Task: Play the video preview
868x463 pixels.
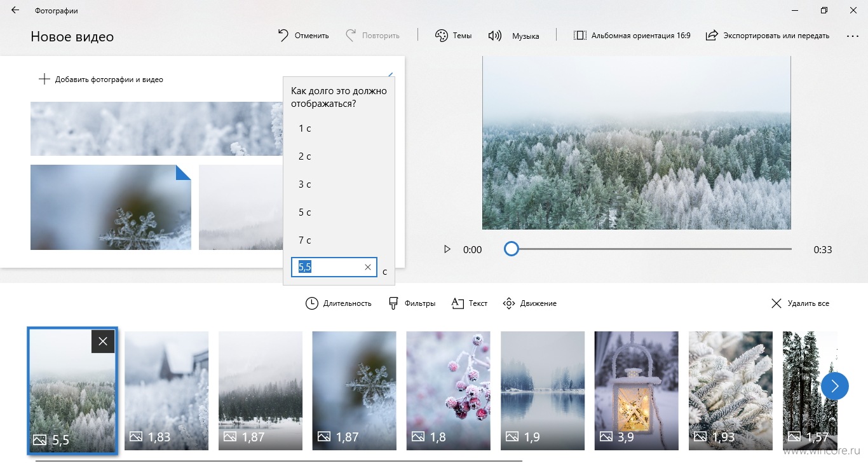Action: coord(447,249)
